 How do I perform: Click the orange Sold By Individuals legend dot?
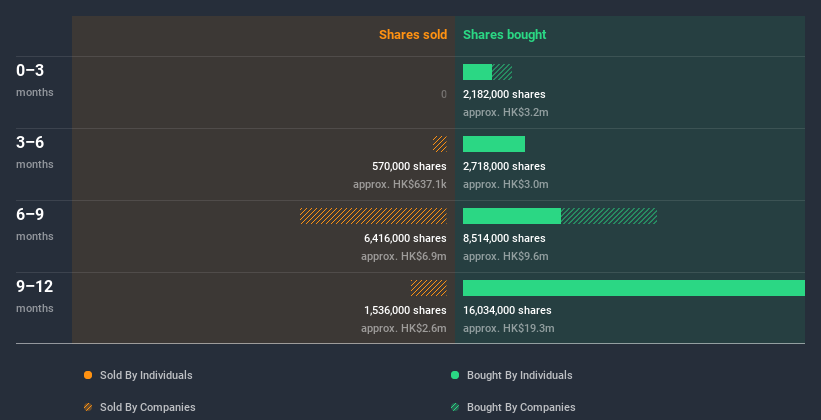[x=88, y=375]
